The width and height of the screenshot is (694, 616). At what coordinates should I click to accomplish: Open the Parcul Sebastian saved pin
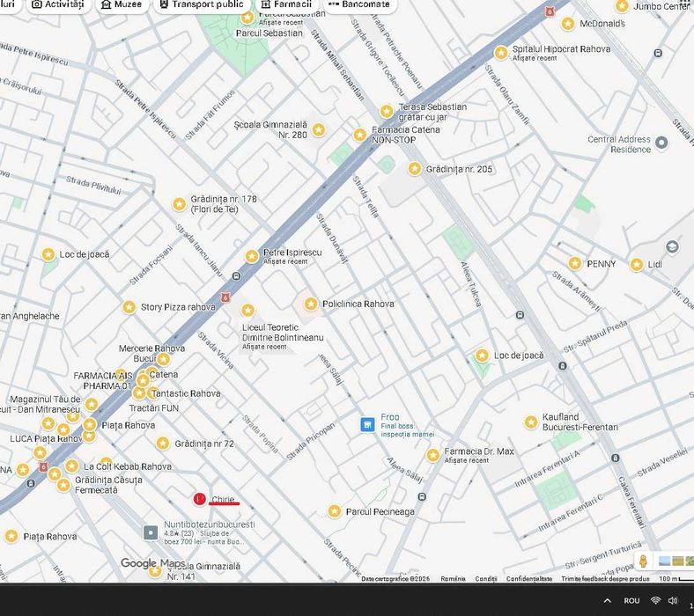click(247, 18)
